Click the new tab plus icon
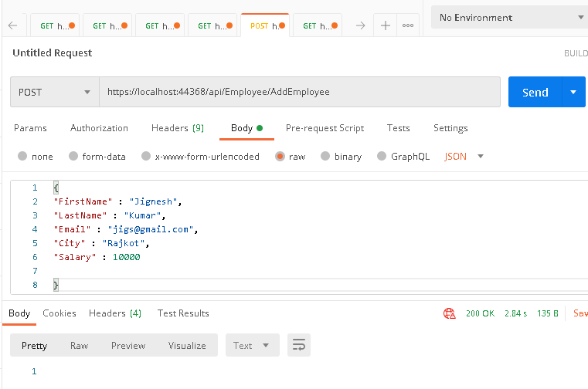Screen dimensions: 588x389 coord(385,25)
